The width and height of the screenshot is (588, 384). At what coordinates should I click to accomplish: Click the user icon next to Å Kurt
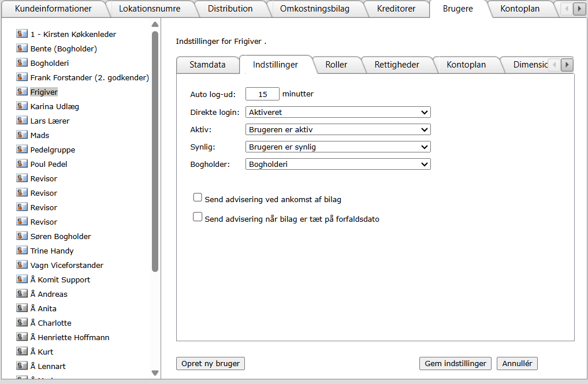coord(22,352)
